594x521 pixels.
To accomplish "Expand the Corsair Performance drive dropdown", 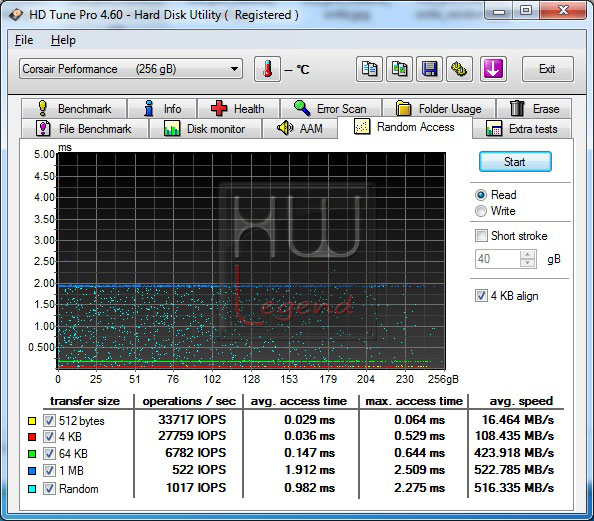I will point(234,69).
